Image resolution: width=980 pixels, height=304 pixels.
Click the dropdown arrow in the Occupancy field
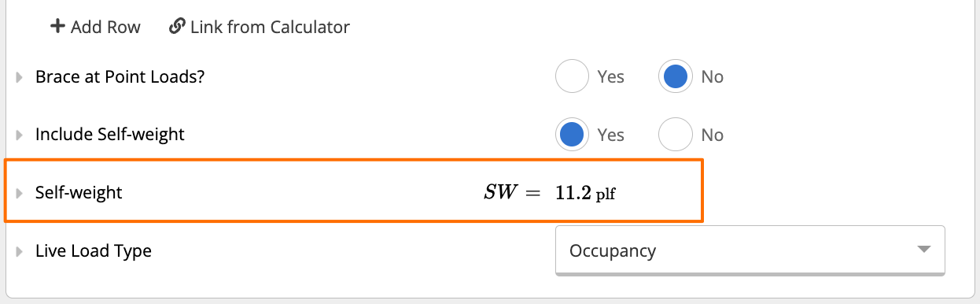point(924,250)
